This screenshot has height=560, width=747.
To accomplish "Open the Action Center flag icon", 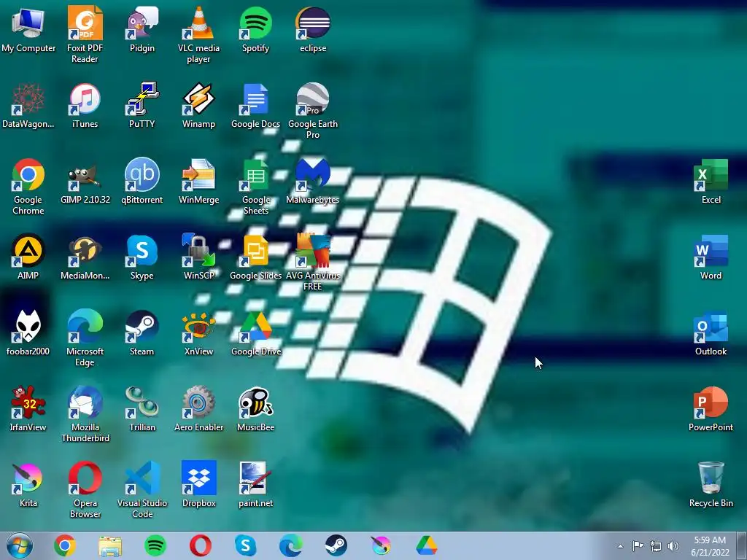I will pos(638,546).
